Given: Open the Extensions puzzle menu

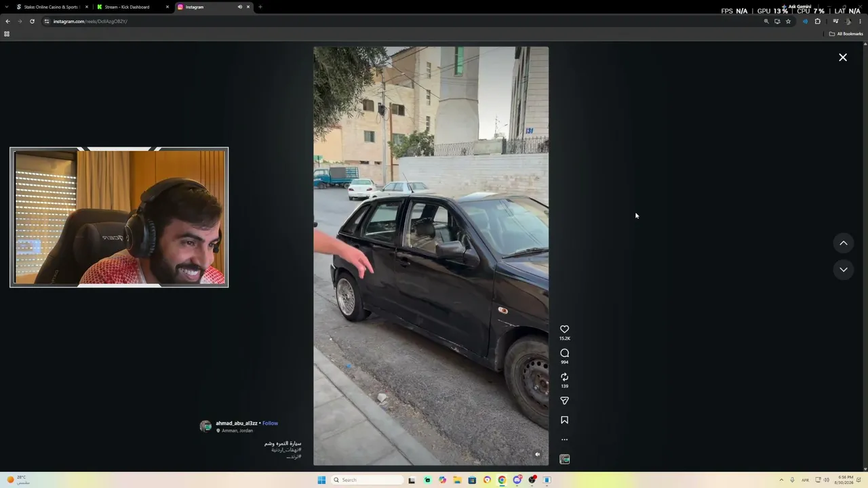Looking at the screenshot, I should tap(817, 21).
